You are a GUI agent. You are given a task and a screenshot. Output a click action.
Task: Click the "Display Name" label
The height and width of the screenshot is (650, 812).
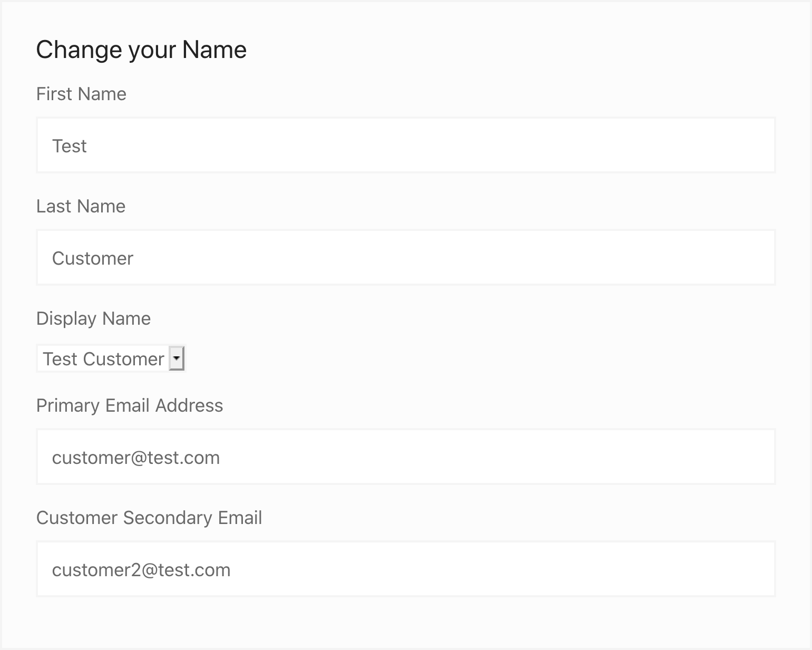(93, 318)
